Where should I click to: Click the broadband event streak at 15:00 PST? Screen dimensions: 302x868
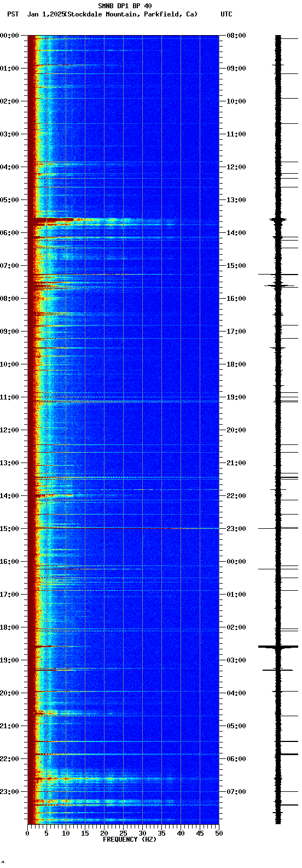(x=123, y=528)
